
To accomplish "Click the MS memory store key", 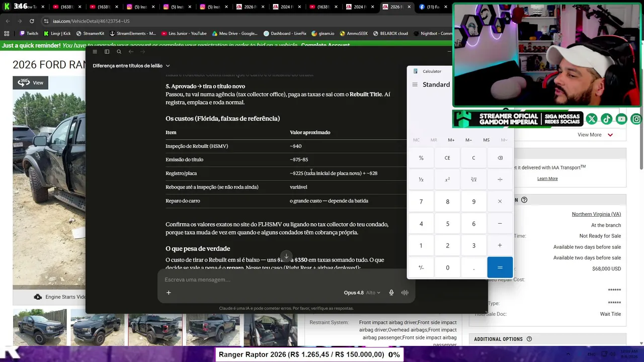I will (486, 140).
